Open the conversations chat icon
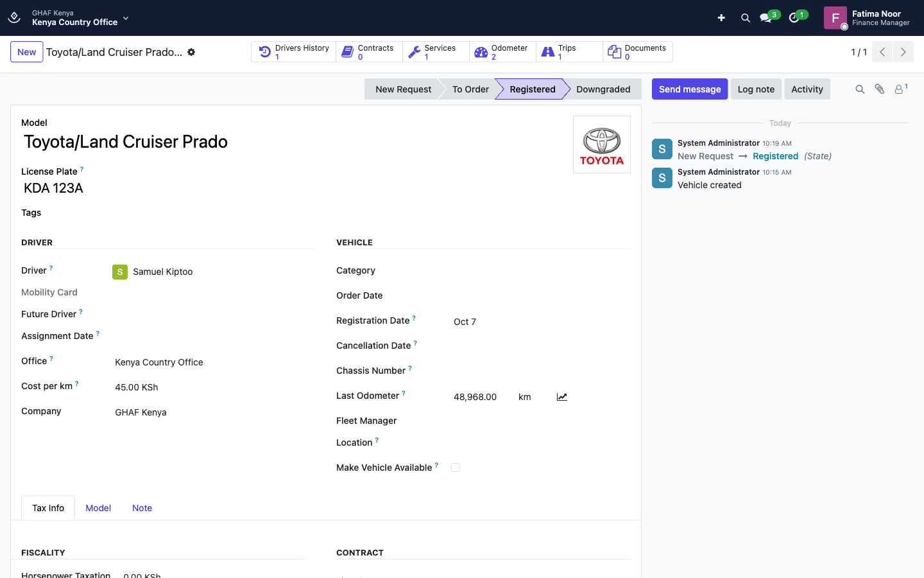This screenshot has width=924, height=578. point(766,18)
